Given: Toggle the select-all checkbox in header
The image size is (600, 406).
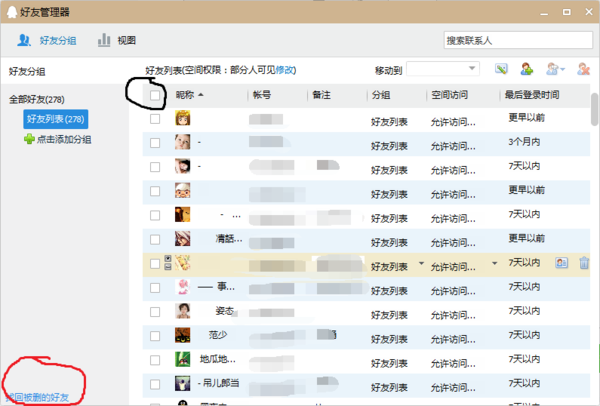Looking at the screenshot, I should 155,95.
